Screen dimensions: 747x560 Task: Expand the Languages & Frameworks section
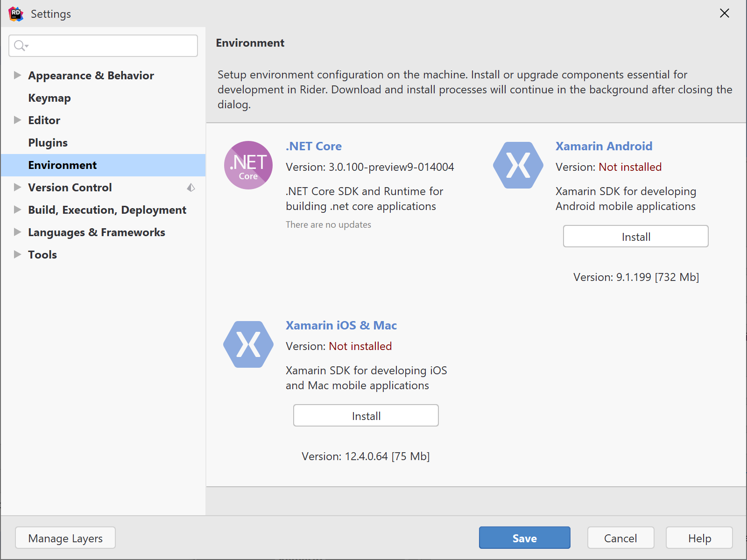coord(17,232)
